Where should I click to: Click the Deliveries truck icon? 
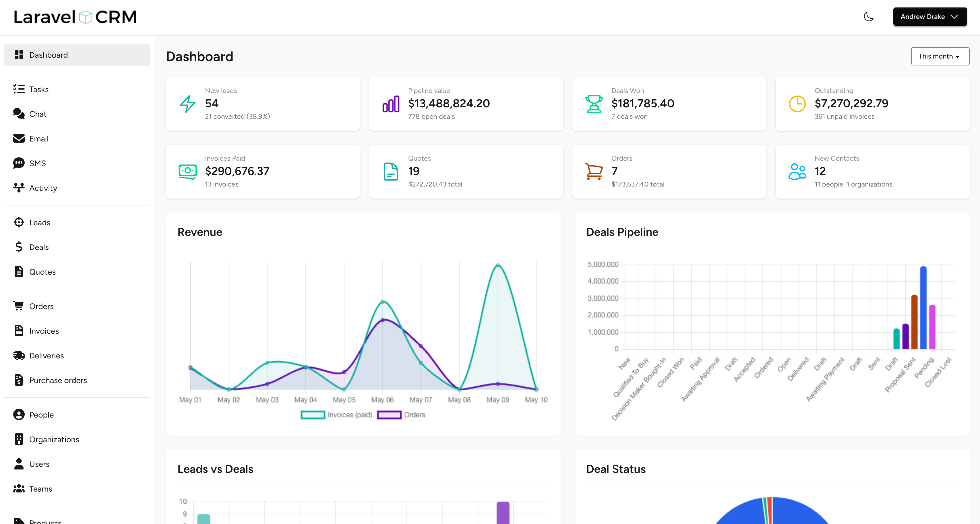19,355
